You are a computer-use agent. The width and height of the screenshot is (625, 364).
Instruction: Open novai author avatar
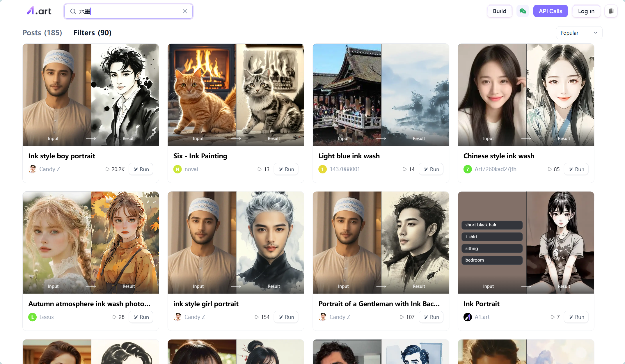pos(177,169)
